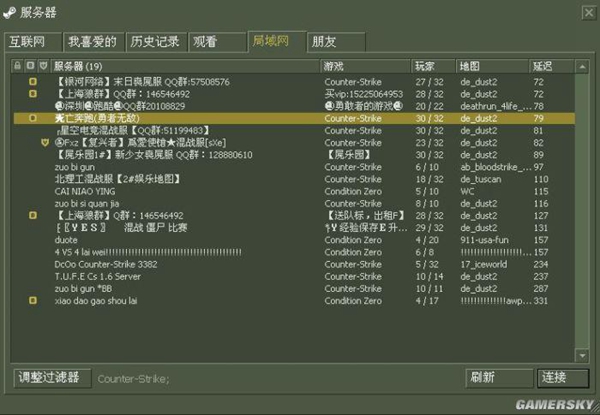Click the '17_iceworld' map cell

[x=484, y=264]
